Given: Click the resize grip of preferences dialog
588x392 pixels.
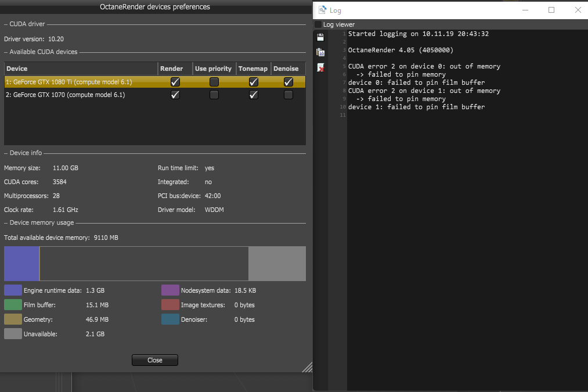Looking at the screenshot, I should pyautogui.click(x=308, y=367).
